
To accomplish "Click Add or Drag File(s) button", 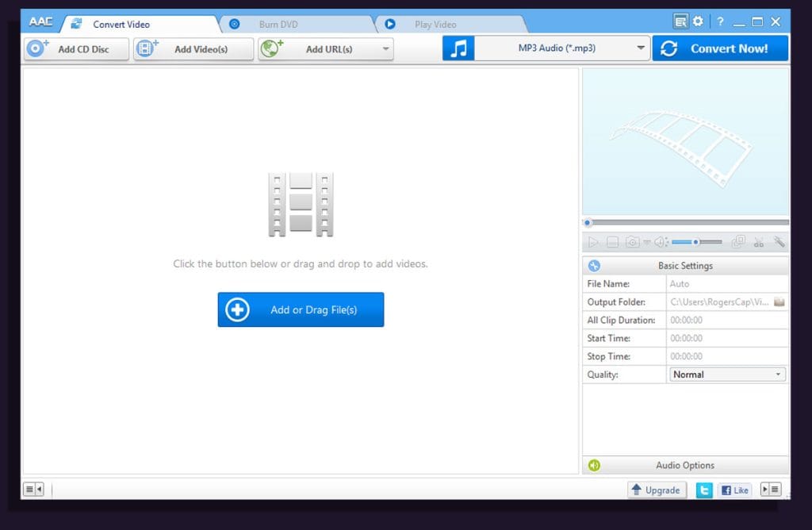I will click(x=301, y=309).
